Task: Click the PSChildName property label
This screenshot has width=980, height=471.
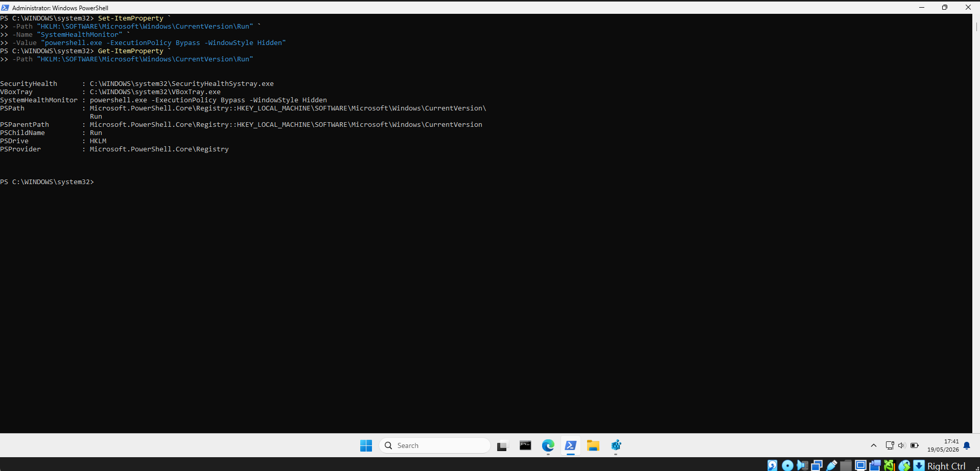Action: pos(22,133)
